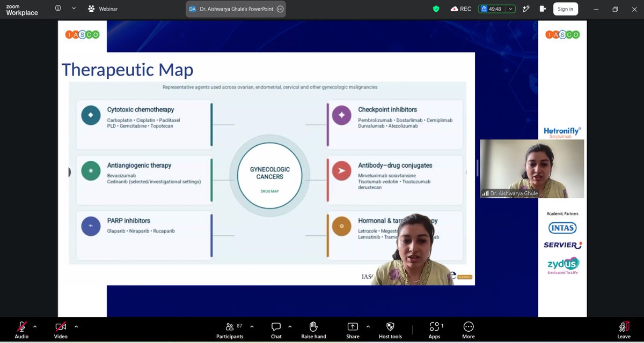Image resolution: width=644 pixels, height=343 pixels.
Task: Expand the Audio options caret
Action: (35, 326)
